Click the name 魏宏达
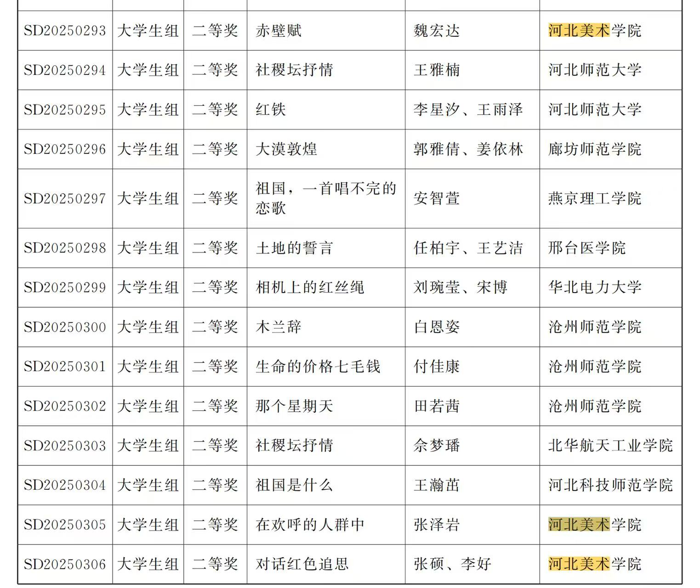 (x=437, y=31)
